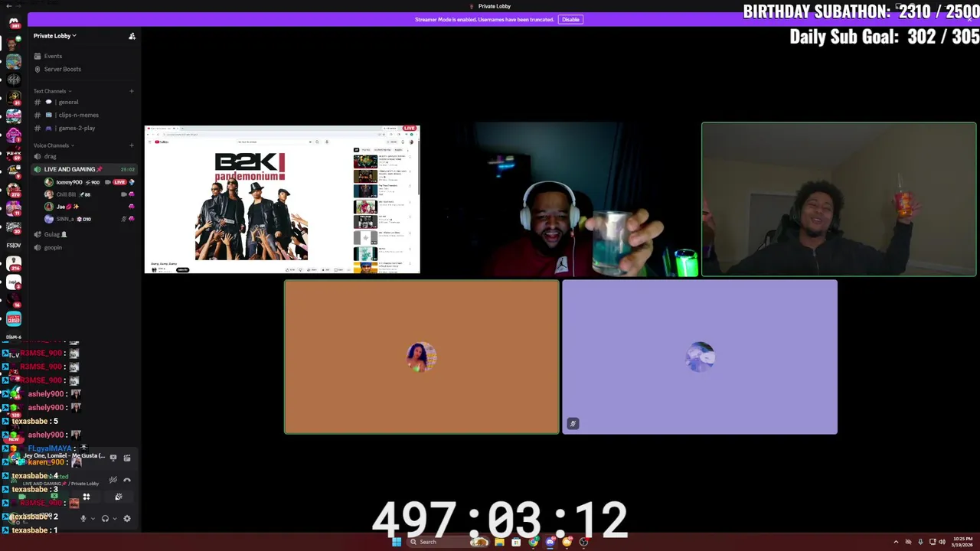Focus the headphones user's video tile

(560, 199)
